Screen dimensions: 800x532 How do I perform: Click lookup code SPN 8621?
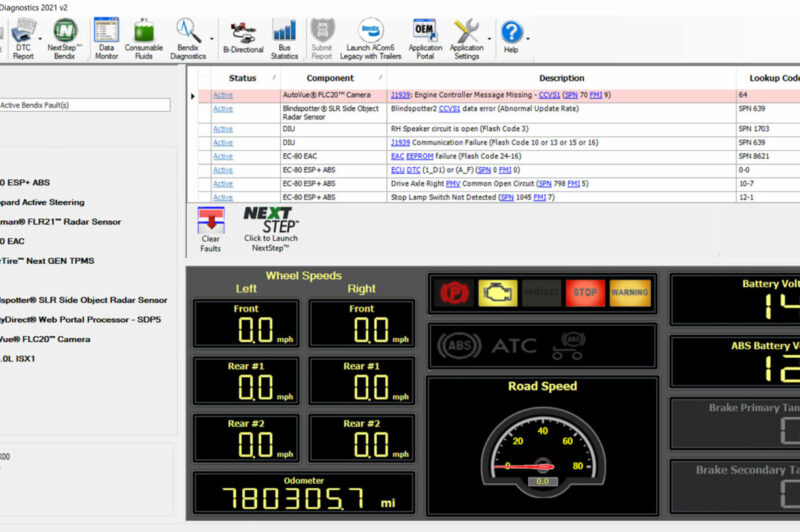(x=754, y=156)
